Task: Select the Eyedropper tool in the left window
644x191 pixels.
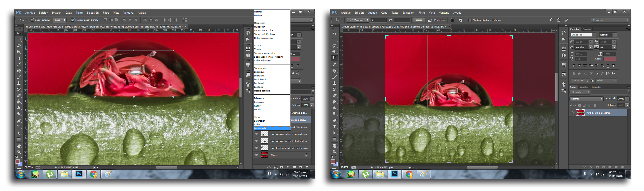Action: coord(19,64)
